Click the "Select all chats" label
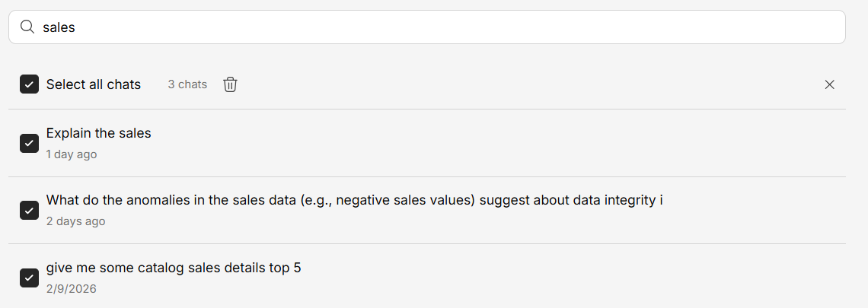Screen dimensions: 868x308 (94, 84)
